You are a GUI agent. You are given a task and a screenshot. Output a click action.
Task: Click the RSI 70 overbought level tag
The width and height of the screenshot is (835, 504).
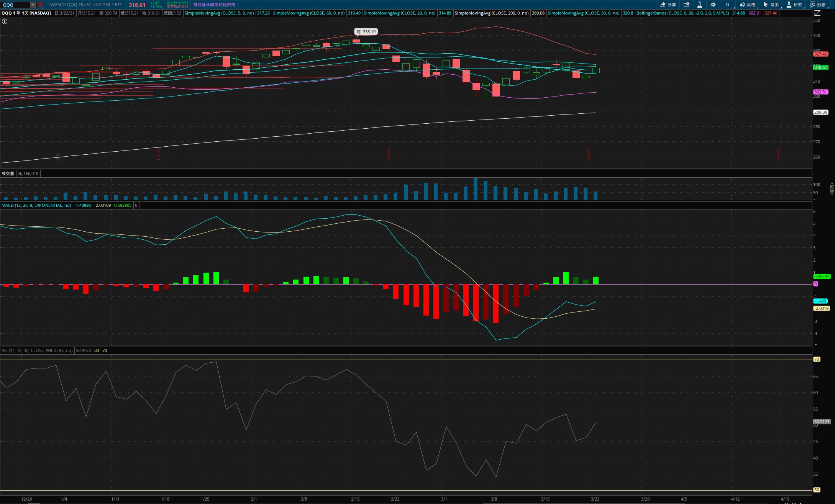(817, 359)
